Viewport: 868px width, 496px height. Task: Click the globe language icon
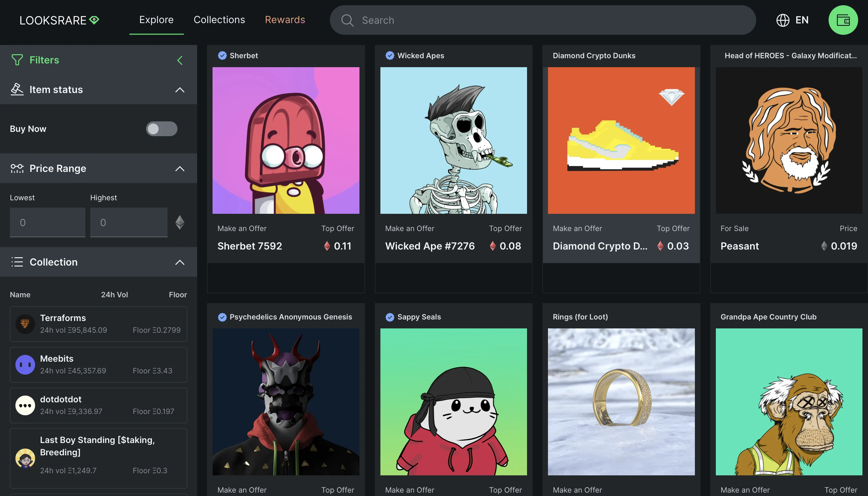[x=783, y=20]
